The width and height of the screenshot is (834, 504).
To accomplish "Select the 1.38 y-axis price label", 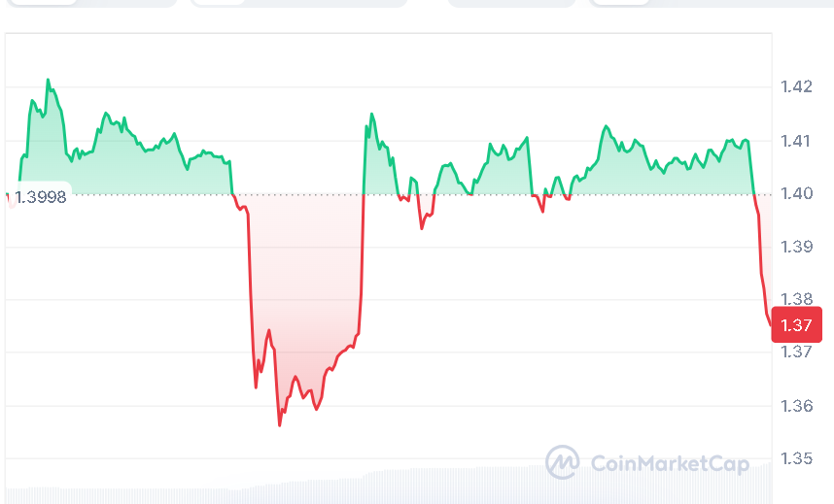I will pos(796,299).
